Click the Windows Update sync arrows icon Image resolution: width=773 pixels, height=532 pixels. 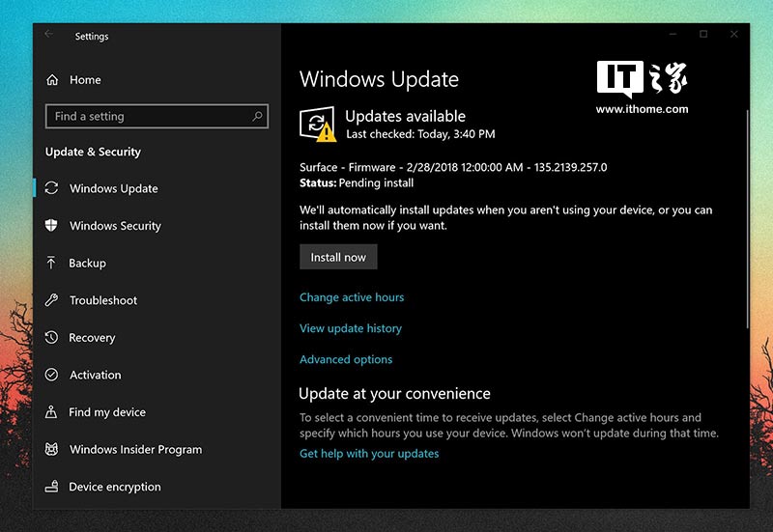pos(52,188)
